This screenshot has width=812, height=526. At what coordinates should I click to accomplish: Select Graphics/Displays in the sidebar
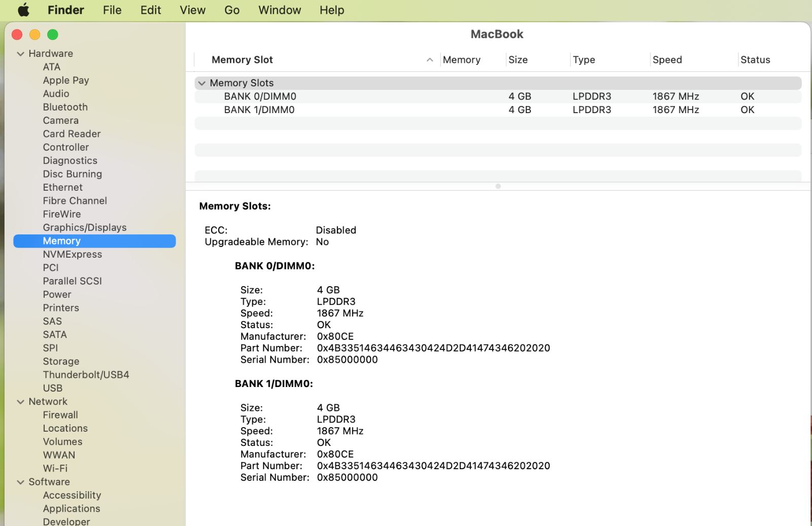coord(85,228)
